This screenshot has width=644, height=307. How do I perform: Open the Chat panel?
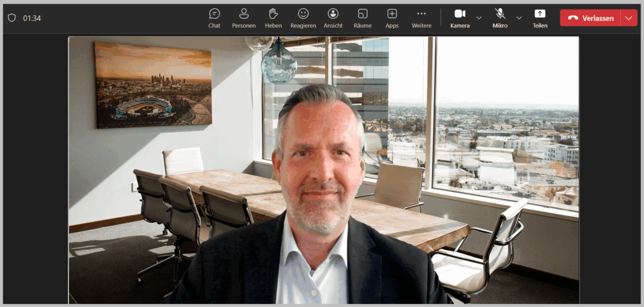(x=214, y=18)
